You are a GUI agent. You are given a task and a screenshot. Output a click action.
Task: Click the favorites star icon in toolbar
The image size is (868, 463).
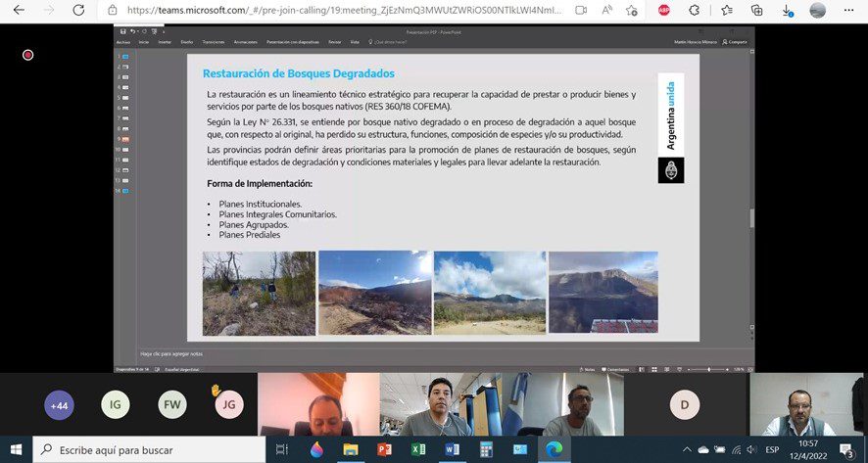click(726, 10)
